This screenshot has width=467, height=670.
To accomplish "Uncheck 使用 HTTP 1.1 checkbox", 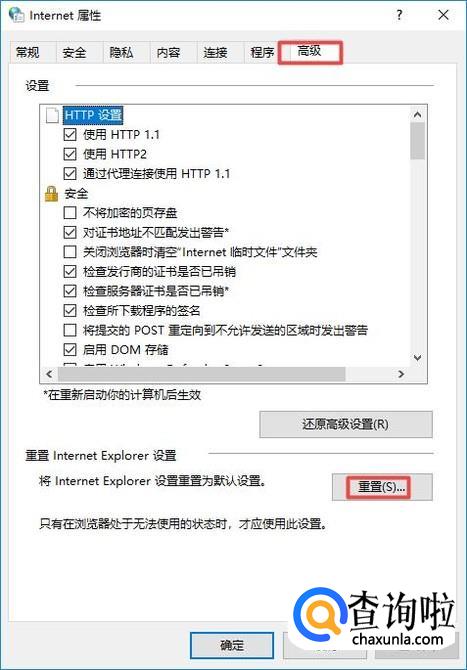I will [70, 135].
